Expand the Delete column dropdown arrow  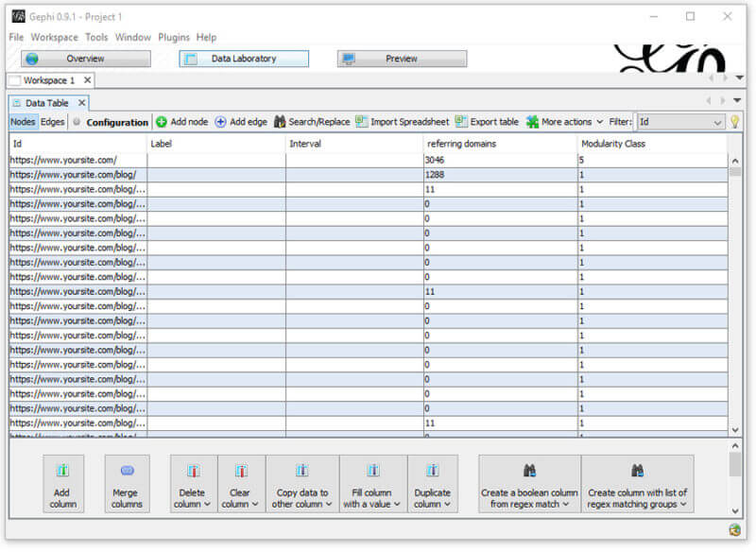(x=207, y=505)
